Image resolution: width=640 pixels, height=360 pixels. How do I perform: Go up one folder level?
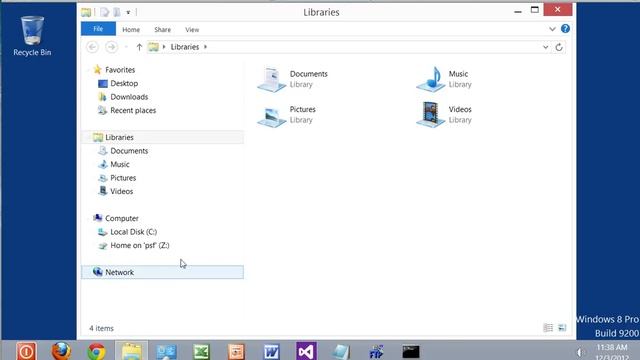pos(139,47)
